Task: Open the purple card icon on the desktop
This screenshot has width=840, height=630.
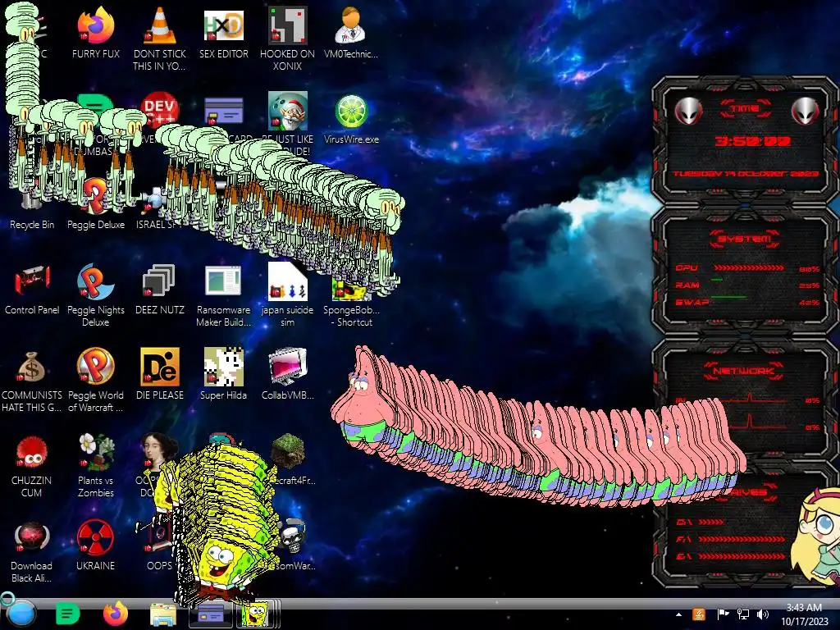Action: (x=223, y=111)
